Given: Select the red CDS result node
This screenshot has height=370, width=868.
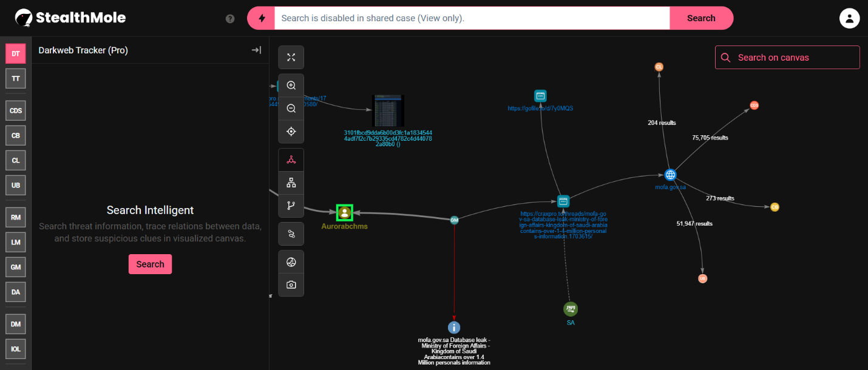Looking at the screenshot, I should coord(754,105).
